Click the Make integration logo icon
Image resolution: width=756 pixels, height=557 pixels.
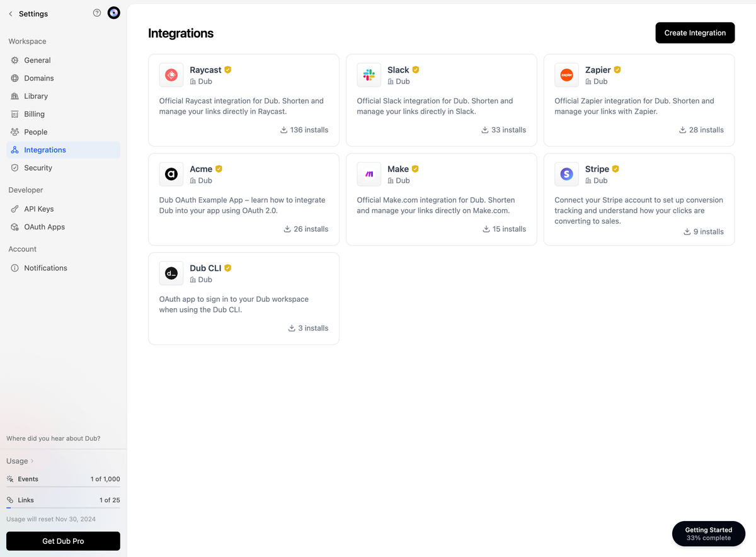pos(369,175)
